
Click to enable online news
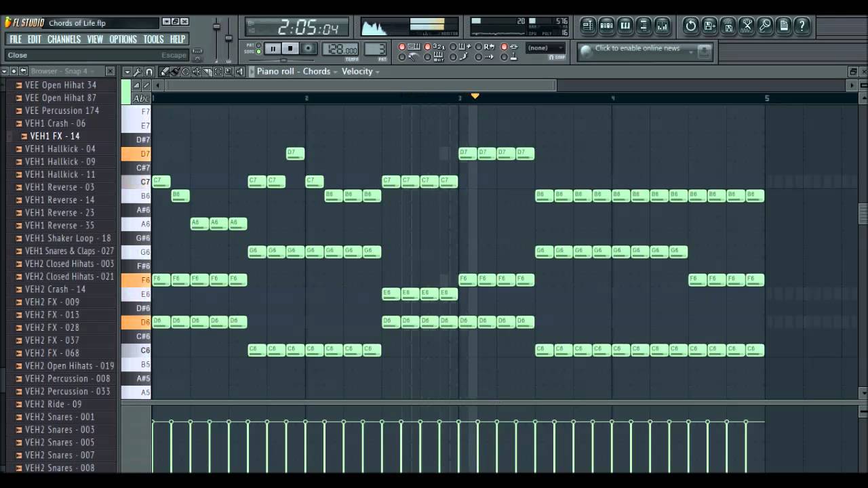pyautogui.click(x=637, y=48)
